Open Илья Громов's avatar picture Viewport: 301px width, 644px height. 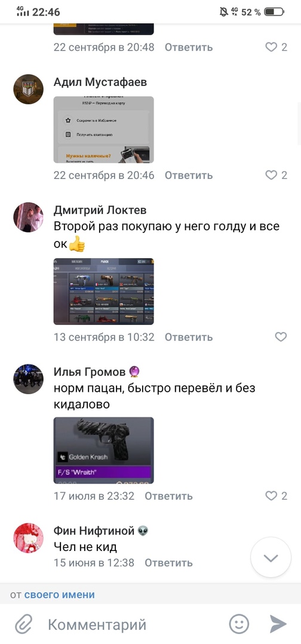(29, 379)
